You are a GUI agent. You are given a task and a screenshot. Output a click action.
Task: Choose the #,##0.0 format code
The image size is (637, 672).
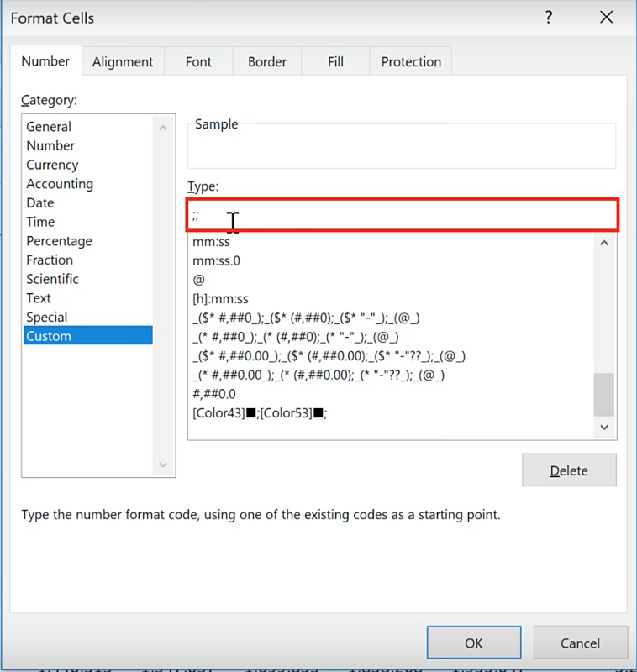pos(214,394)
